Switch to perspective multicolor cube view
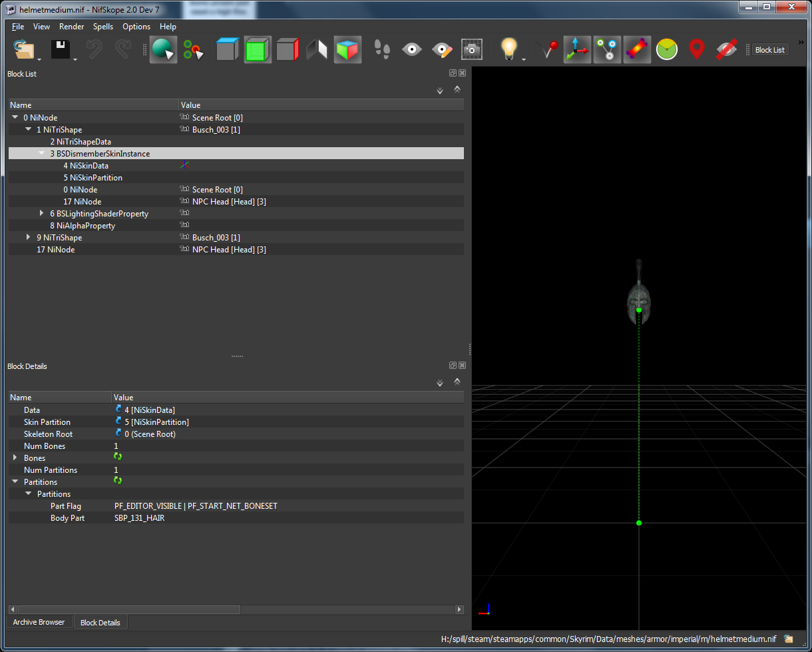Image resolution: width=812 pixels, height=652 pixels. pos(347,49)
